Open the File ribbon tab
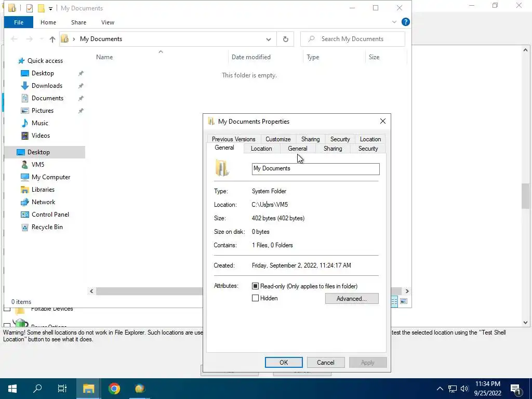532x399 pixels. tap(19, 22)
